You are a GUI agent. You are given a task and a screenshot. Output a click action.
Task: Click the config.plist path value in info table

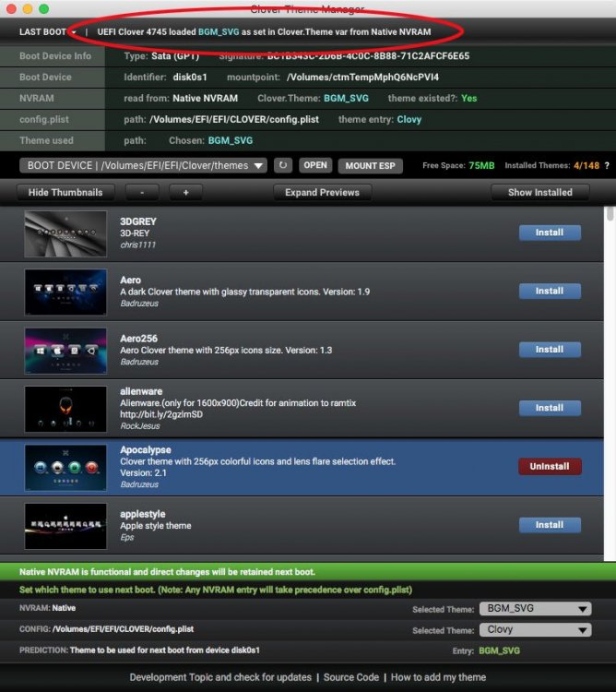[234, 120]
